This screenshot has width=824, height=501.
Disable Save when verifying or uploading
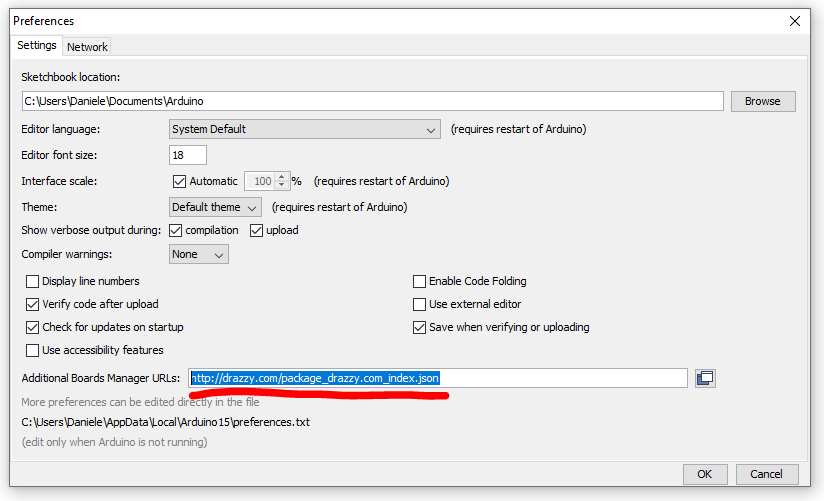420,328
